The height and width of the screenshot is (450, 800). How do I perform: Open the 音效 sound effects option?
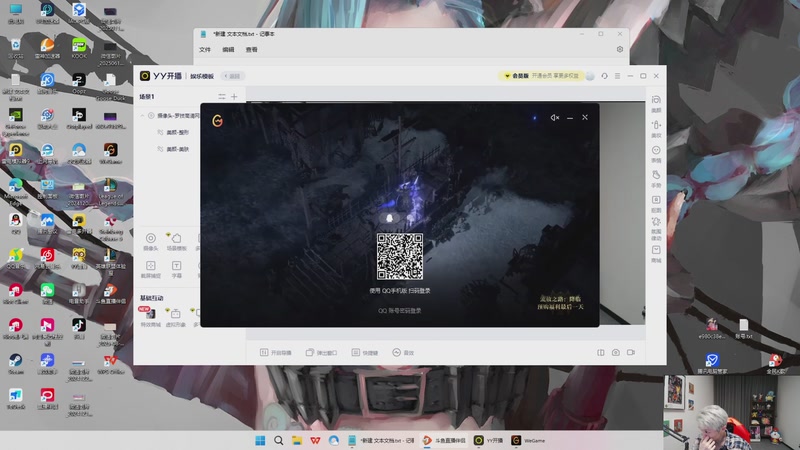403,353
